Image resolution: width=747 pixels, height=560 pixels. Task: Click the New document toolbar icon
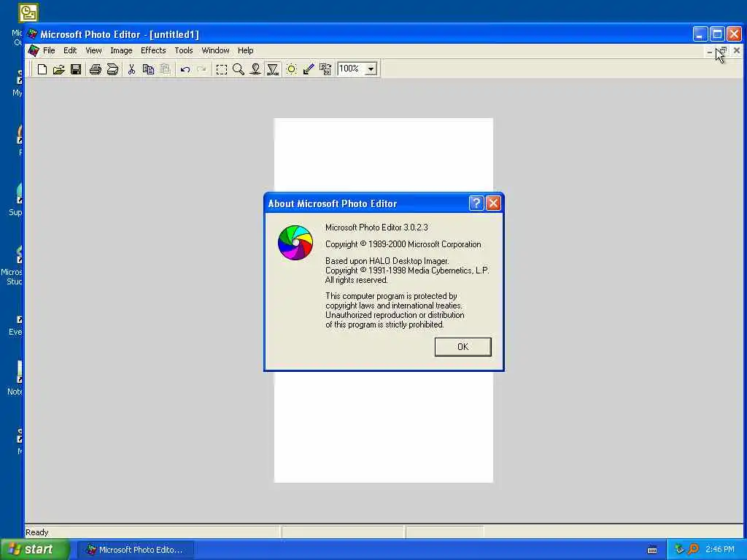[x=42, y=69]
